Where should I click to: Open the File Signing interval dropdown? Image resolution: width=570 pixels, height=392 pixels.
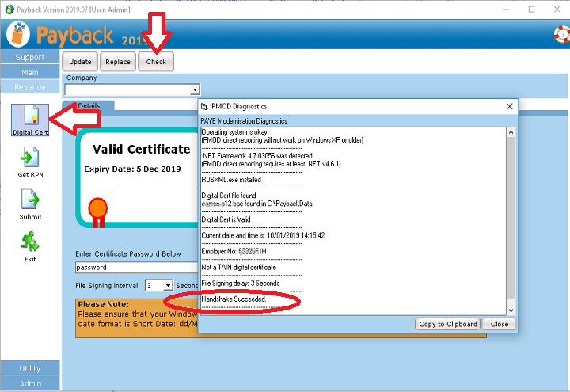click(168, 285)
